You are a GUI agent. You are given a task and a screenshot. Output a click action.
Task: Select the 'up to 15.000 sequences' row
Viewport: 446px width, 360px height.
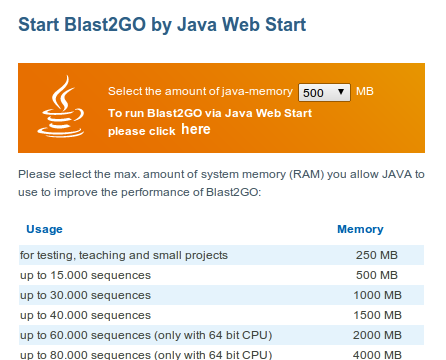click(x=221, y=275)
